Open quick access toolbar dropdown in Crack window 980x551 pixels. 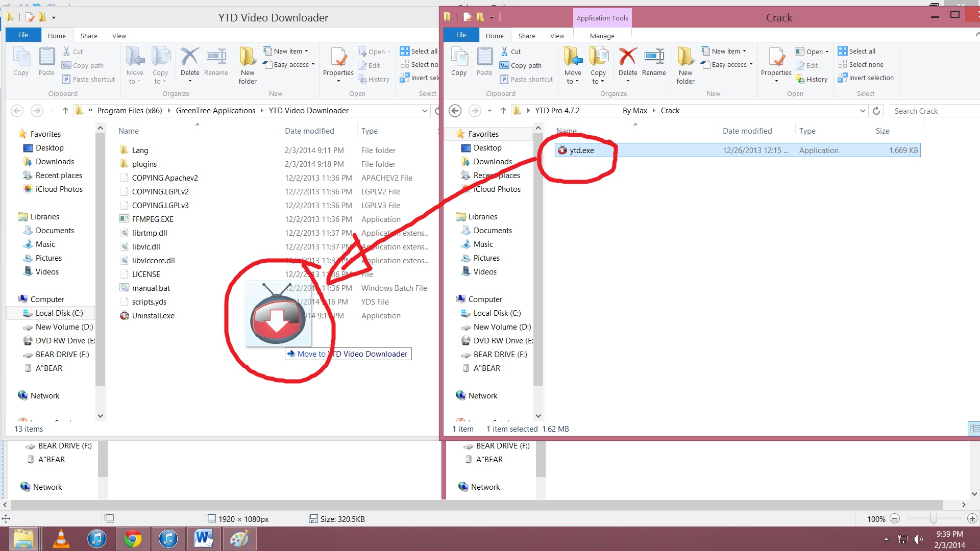pos(492,17)
